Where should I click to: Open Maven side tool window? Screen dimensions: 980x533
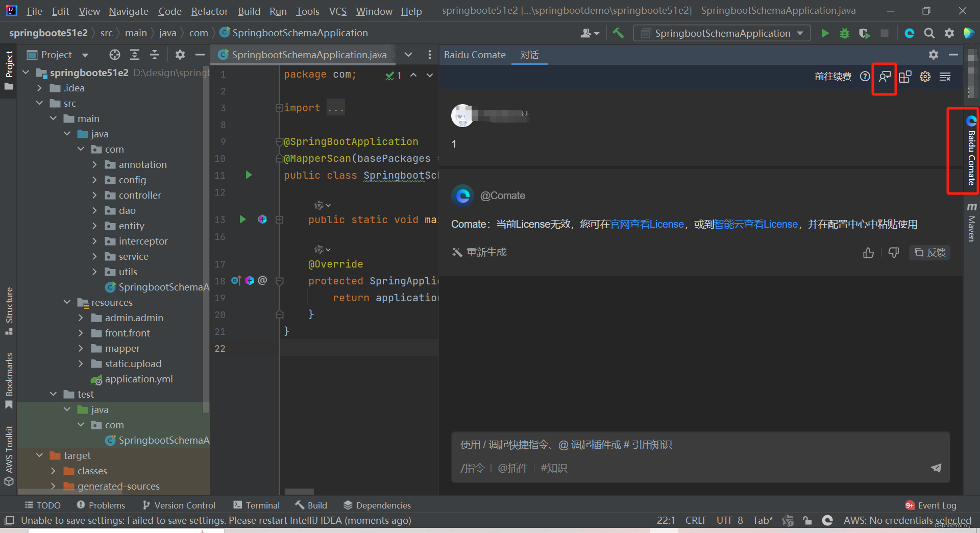[x=971, y=222]
